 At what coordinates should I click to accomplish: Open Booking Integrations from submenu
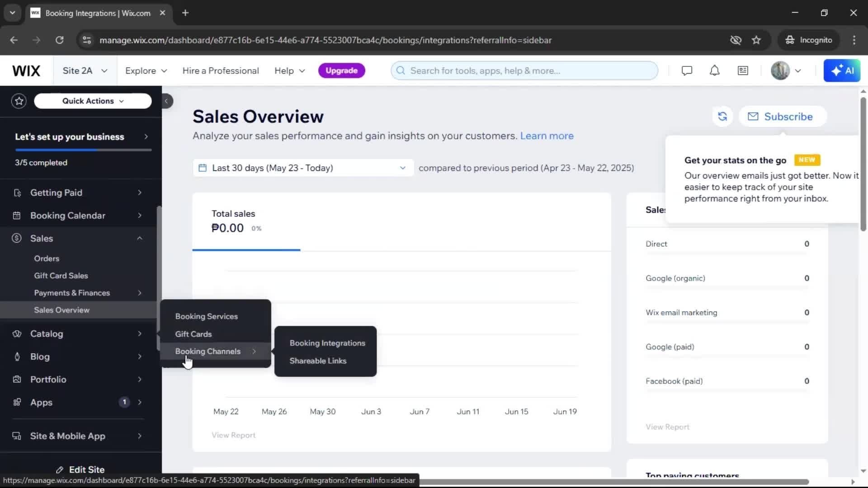(327, 343)
